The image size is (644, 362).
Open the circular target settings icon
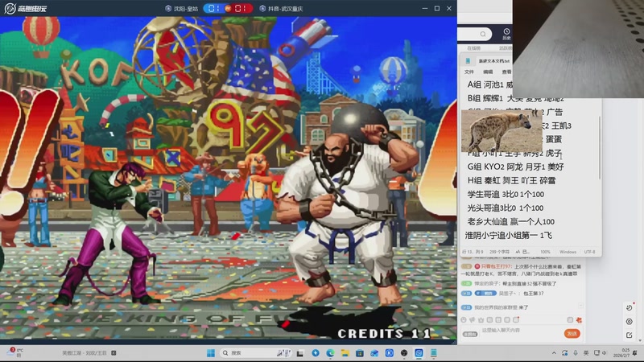(x=629, y=321)
